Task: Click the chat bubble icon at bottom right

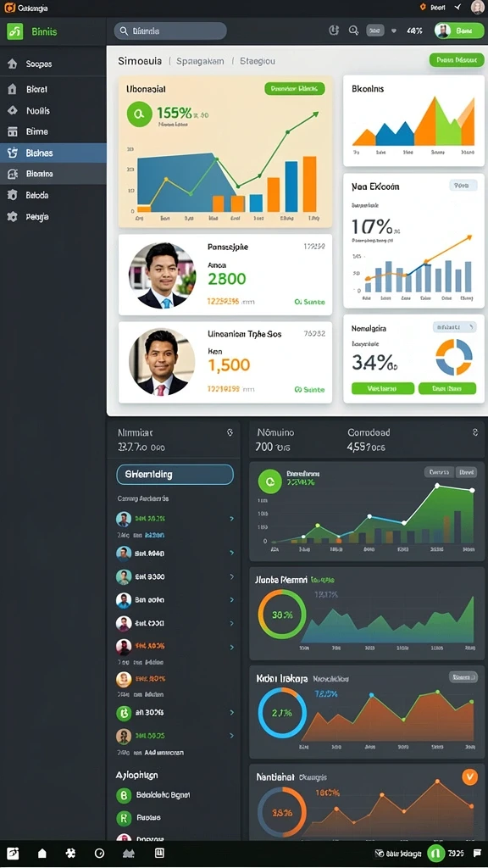Action: pyautogui.click(x=476, y=853)
